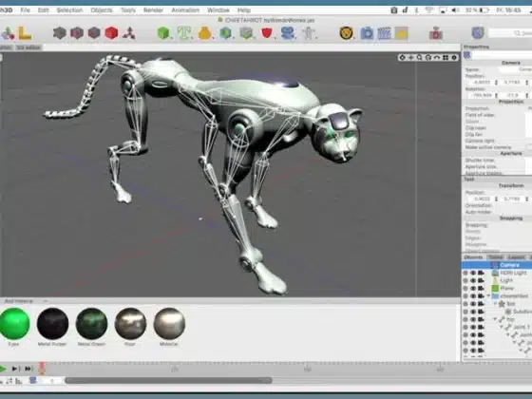
Task: Click the rotation value stepper in Camera properties
Action: coord(496,95)
